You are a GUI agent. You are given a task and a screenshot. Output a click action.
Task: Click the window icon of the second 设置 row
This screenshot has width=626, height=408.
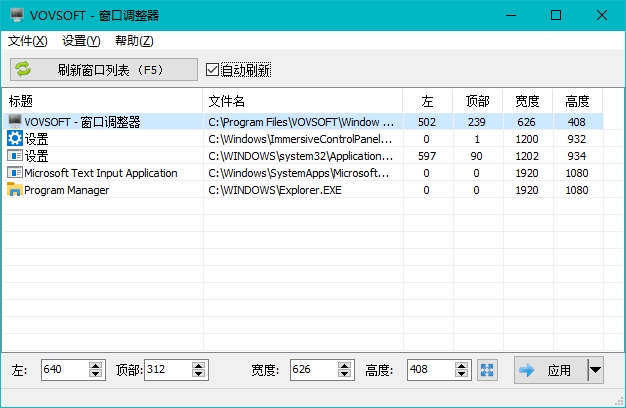click(15, 155)
